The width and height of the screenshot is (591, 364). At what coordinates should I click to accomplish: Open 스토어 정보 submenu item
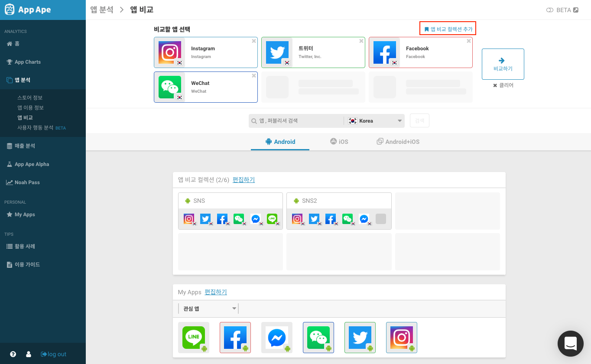(30, 98)
